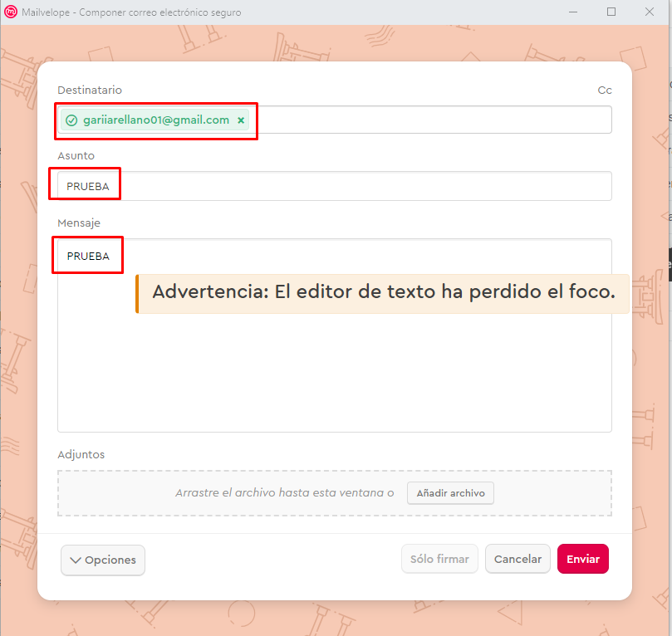Click the attachment drop zone text
This screenshot has height=636, width=672.
pos(284,493)
